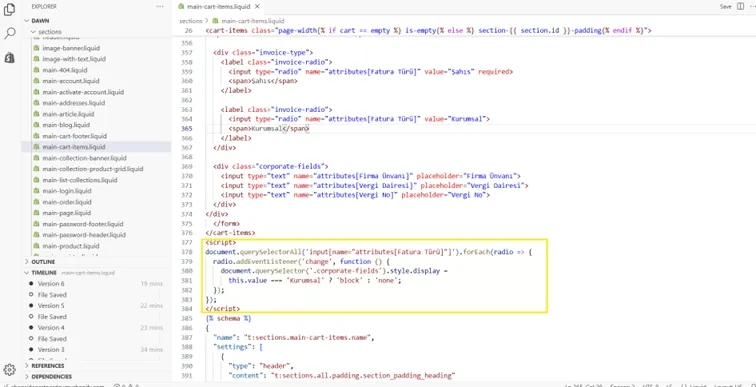
Task: Open main-order.liquid file
Action: [67, 202]
